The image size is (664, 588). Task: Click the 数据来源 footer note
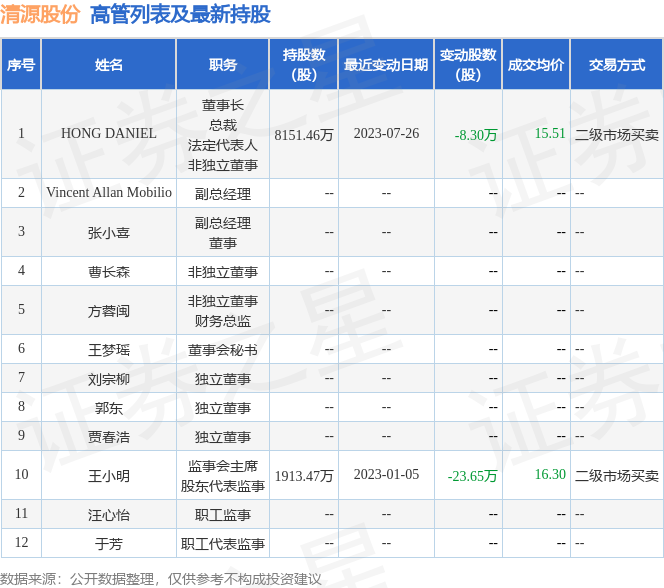coord(160,579)
